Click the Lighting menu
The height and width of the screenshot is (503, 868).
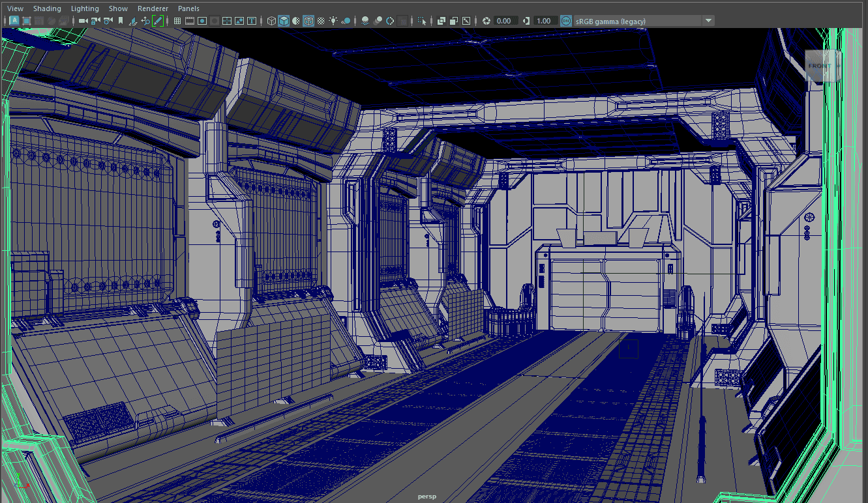pyautogui.click(x=85, y=8)
